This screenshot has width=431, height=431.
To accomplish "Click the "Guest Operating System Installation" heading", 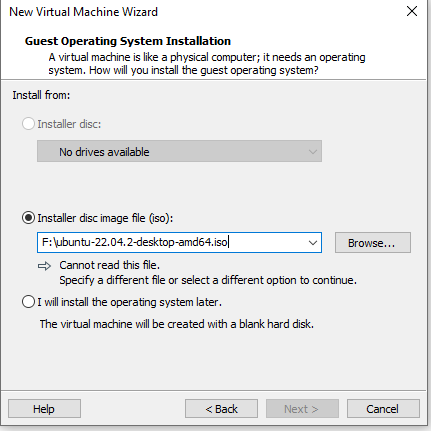I will pyautogui.click(x=128, y=41).
